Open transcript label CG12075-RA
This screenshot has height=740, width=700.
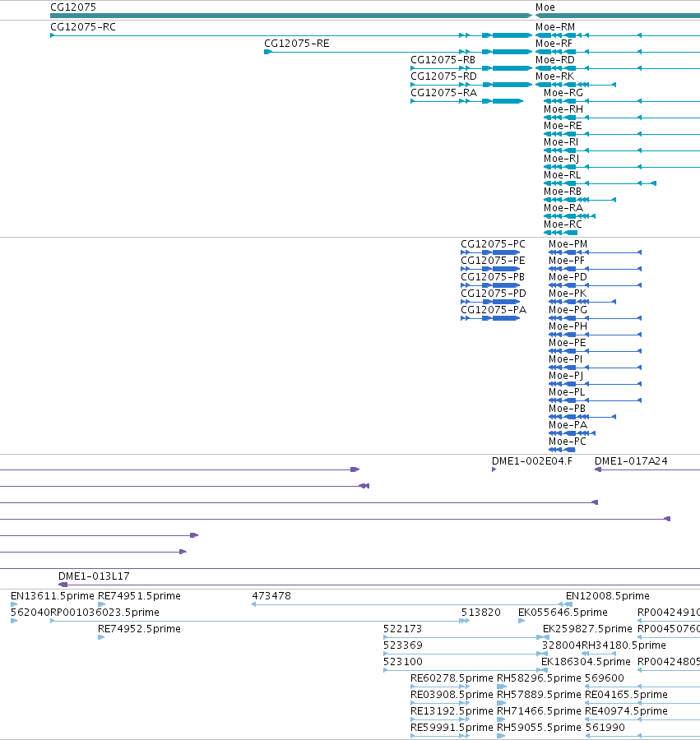pyautogui.click(x=443, y=93)
